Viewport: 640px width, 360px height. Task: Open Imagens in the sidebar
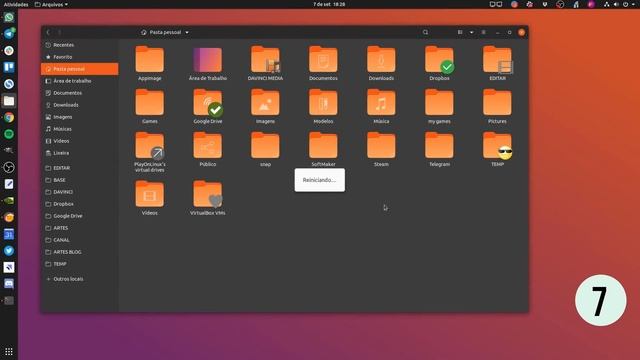tap(80, 117)
